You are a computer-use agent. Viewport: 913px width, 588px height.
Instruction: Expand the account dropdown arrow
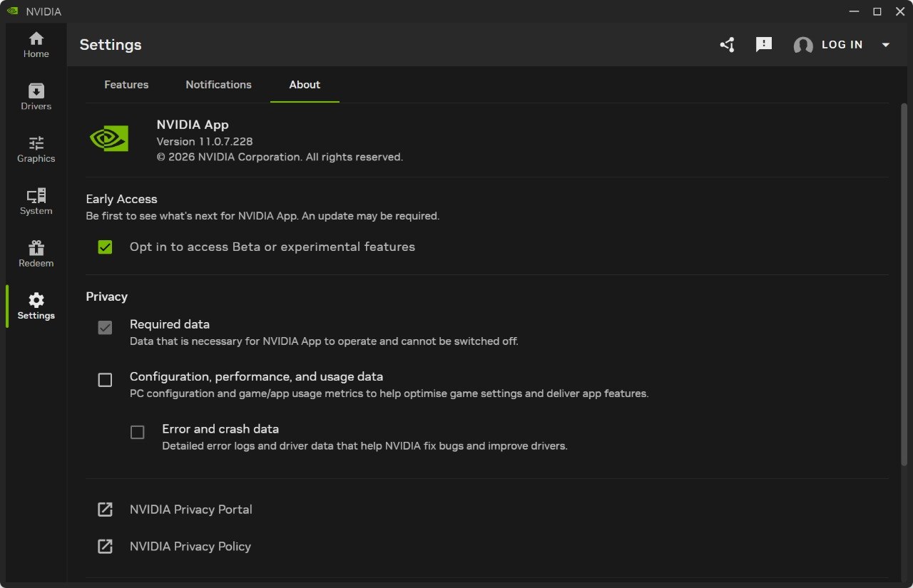coord(885,44)
